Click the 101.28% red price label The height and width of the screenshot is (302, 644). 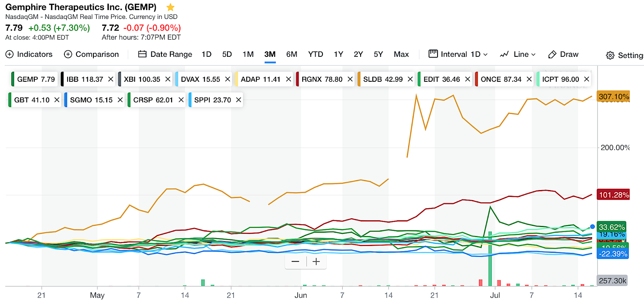click(x=613, y=195)
